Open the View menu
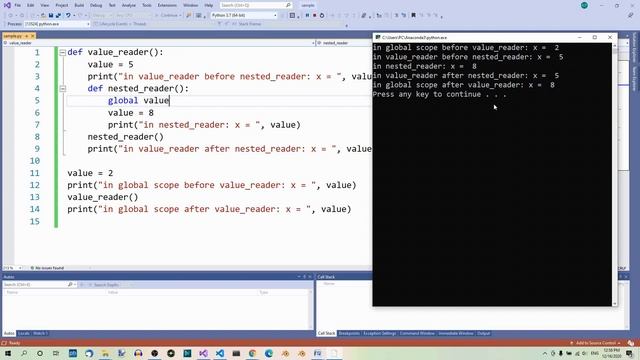This screenshot has width=640, height=360. coord(45,5)
